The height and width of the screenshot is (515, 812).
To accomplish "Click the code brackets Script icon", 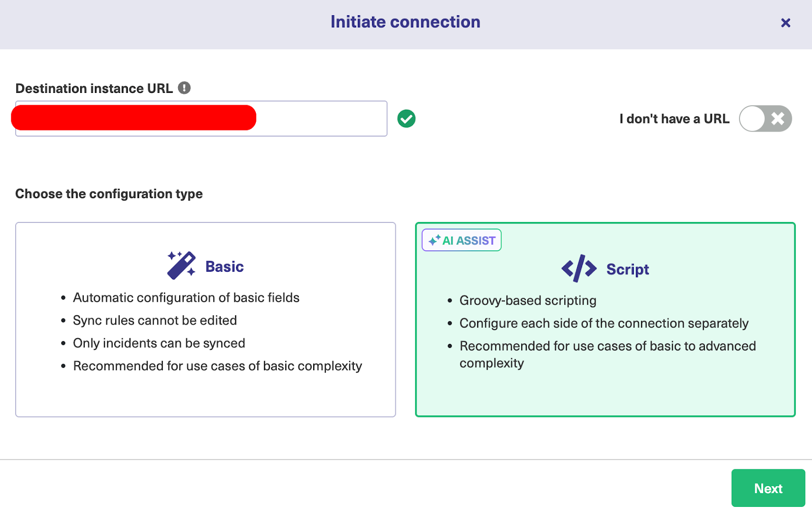I will 579,269.
